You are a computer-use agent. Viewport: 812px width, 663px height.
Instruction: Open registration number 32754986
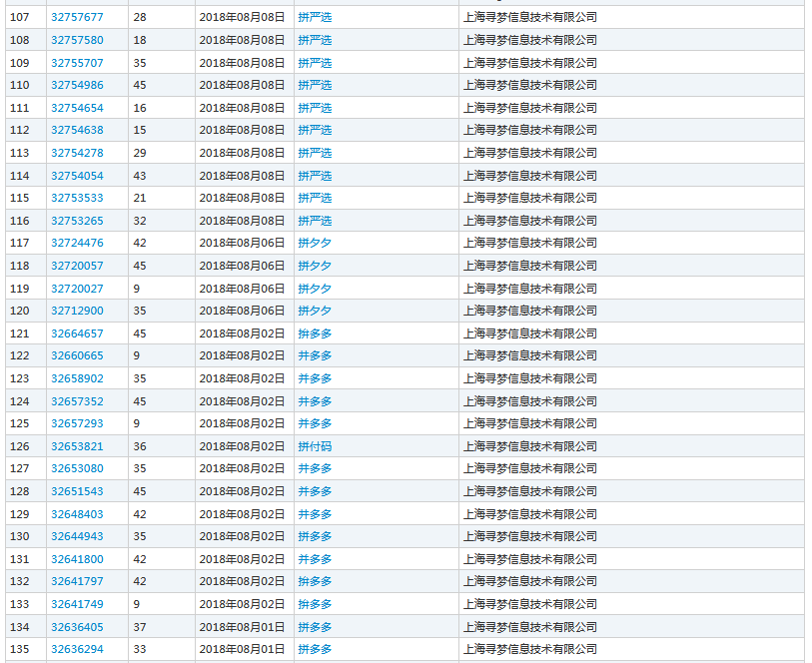click(x=77, y=85)
